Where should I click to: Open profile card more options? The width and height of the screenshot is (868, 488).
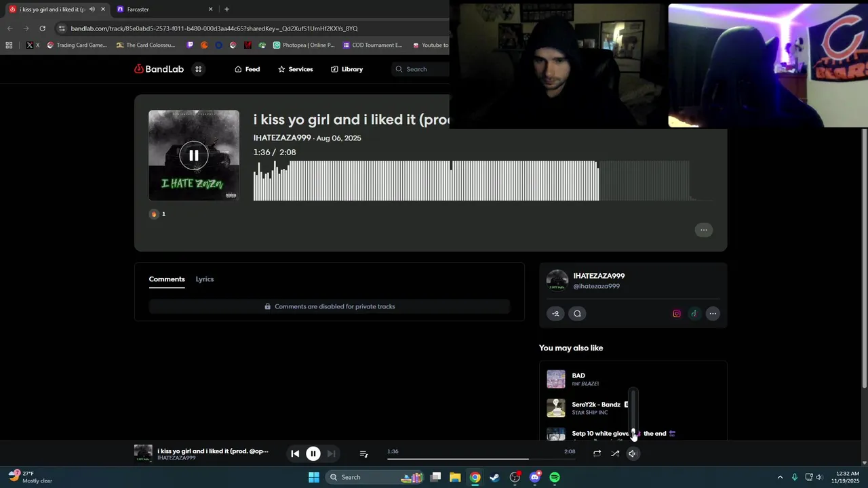(713, 314)
